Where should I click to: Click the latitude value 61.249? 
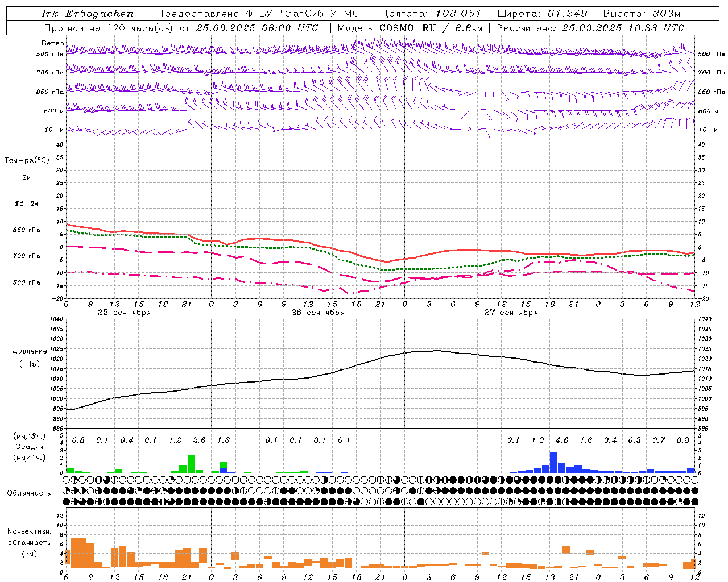566,14
